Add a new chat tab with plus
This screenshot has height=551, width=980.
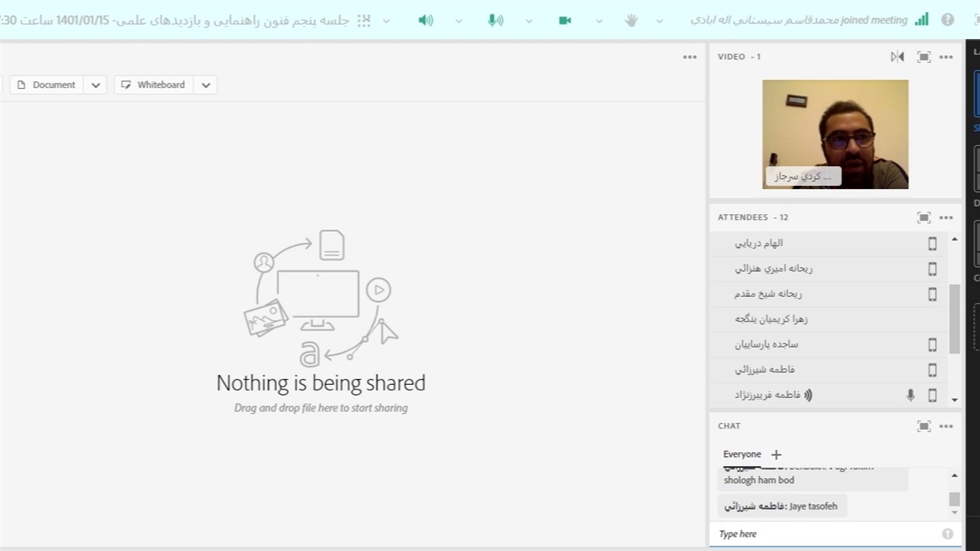776,455
